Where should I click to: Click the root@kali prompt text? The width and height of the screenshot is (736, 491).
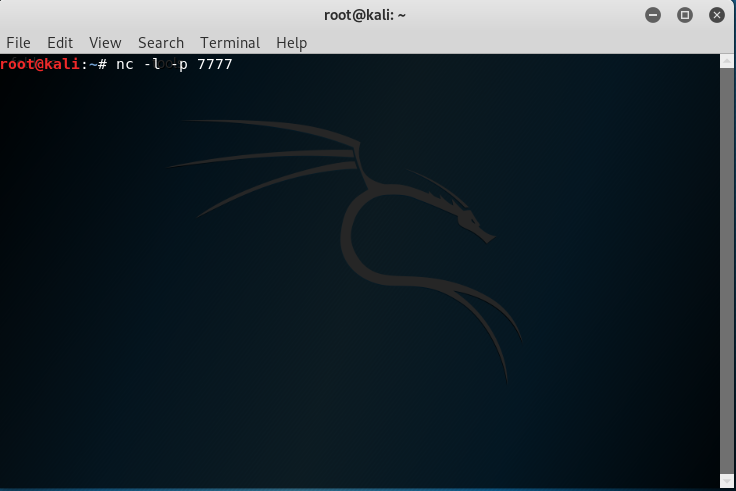tap(40, 64)
